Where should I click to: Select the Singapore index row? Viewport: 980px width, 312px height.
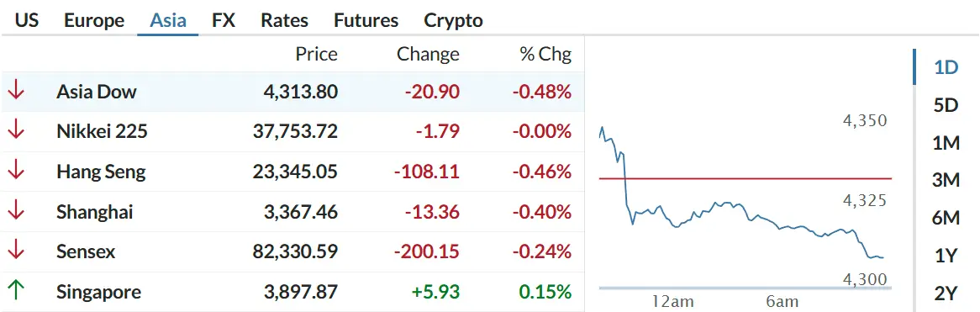point(292,292)
